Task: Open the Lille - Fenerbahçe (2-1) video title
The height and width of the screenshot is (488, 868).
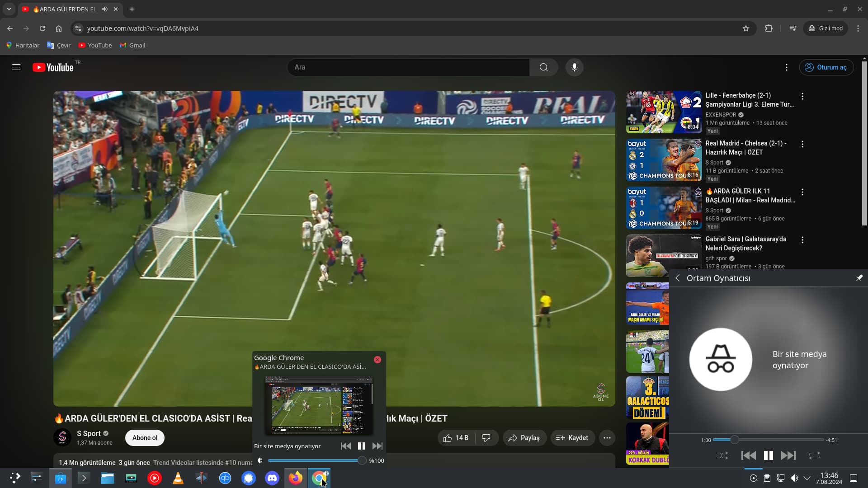Action: (x=750, y=100)
